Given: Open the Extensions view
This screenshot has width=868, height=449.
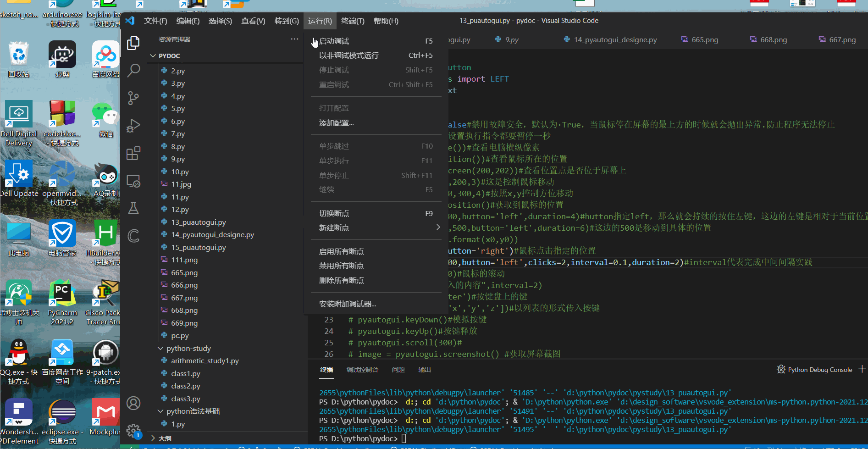Looking at the screenshot, I should point(133,153).
